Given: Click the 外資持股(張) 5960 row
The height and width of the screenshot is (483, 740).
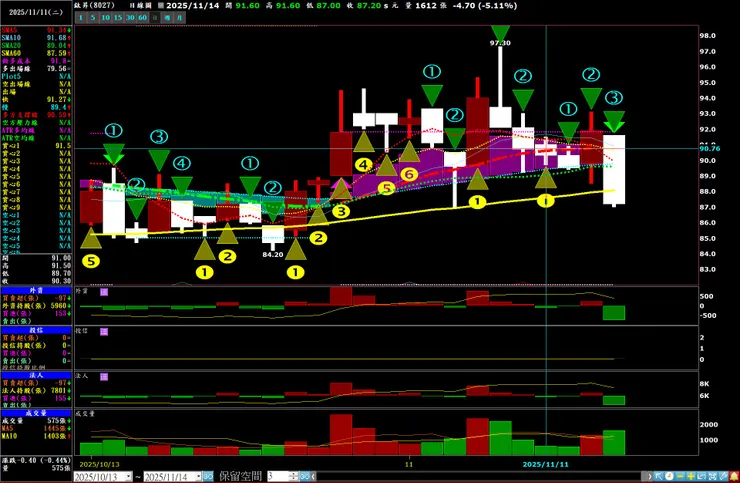Looking at the screenshot, I should coord(36,306).
